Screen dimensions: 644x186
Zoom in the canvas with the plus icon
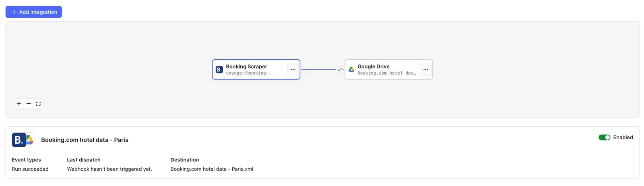pyautogui.click(x=19, y=104)
